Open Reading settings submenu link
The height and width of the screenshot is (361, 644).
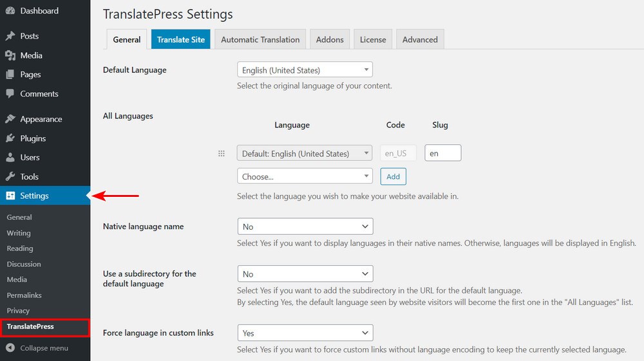20,248
